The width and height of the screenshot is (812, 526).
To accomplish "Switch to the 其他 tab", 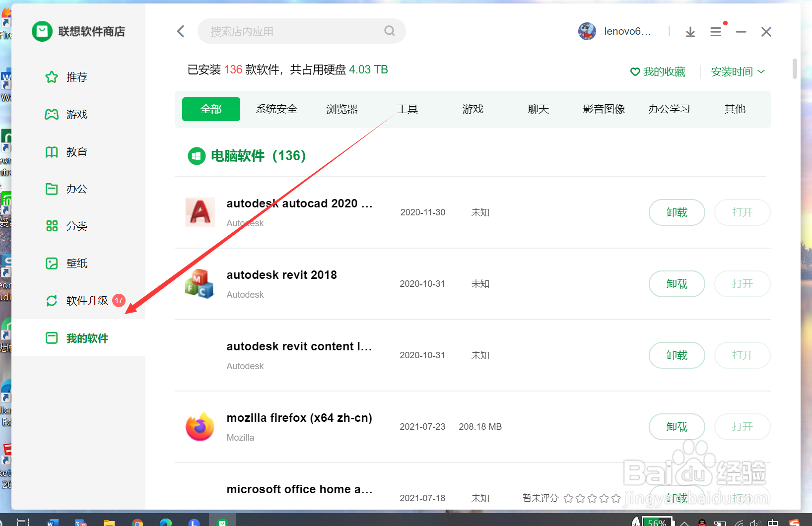I will click(735, 109).
